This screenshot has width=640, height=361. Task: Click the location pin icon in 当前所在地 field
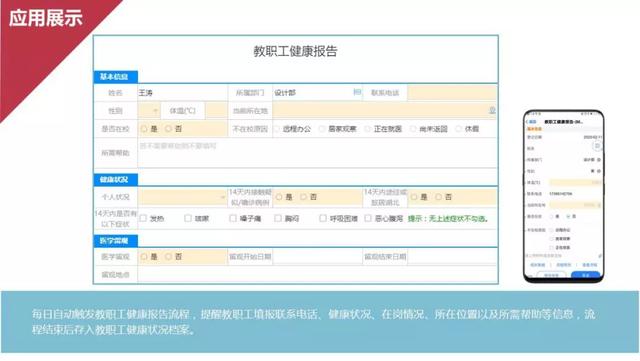click(x=492, y=110)
